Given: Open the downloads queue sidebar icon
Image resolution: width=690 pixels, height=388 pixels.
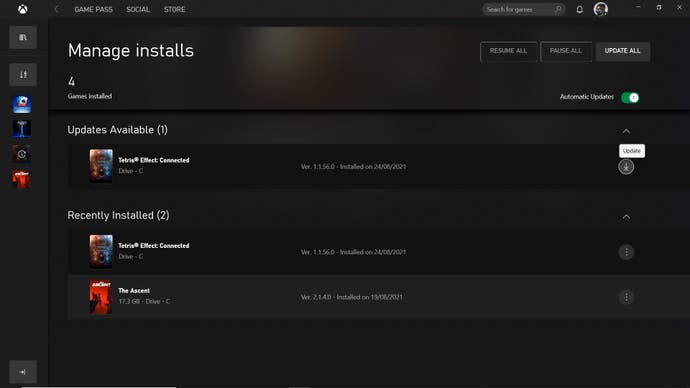Looking at the screenshot, I should 23,74.
